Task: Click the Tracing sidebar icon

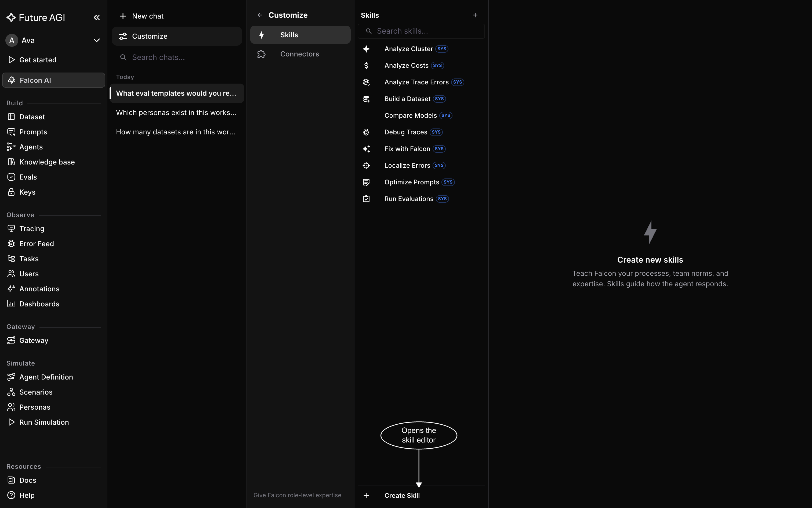Action: pyautogui.click(x=11, y=229)
